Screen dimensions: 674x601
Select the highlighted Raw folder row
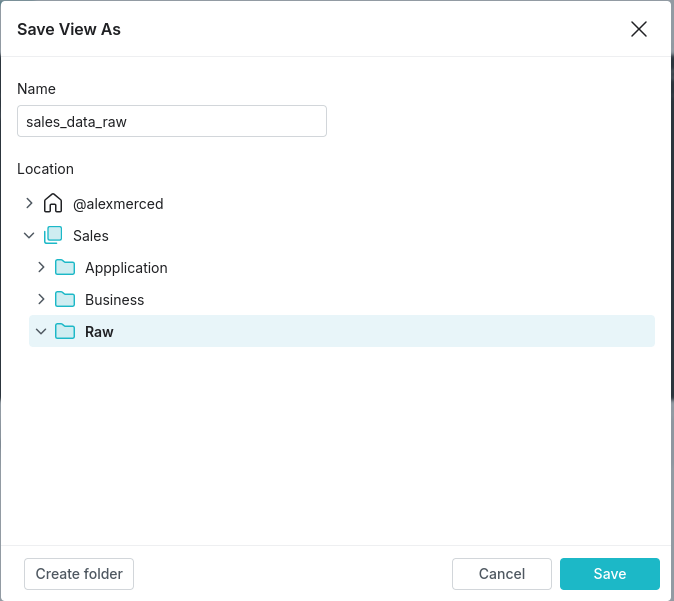(342, 331)
